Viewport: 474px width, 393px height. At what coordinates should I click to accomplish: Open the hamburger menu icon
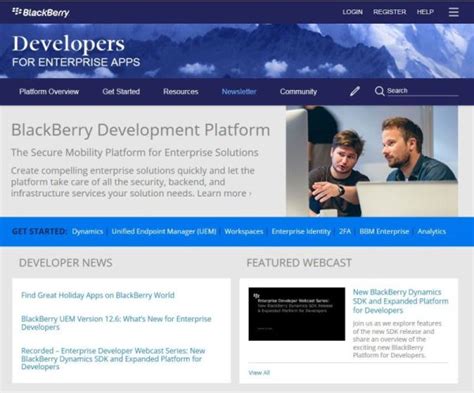click(x=453, y=12)
